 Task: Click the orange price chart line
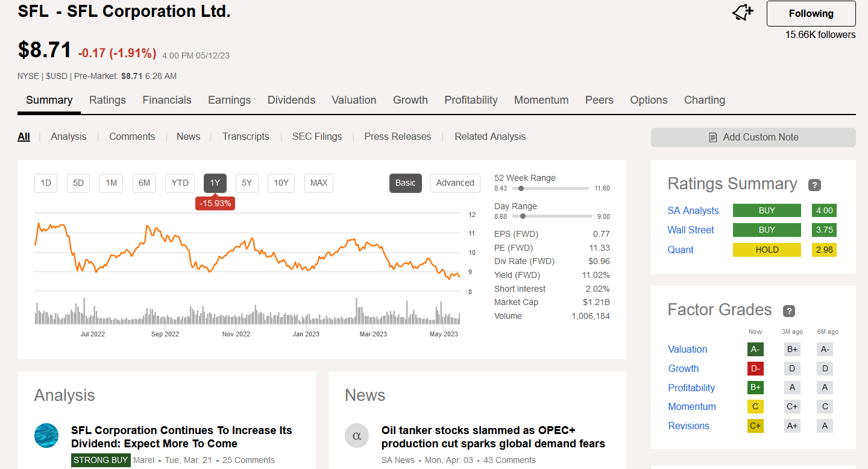[x=247, y=251]
